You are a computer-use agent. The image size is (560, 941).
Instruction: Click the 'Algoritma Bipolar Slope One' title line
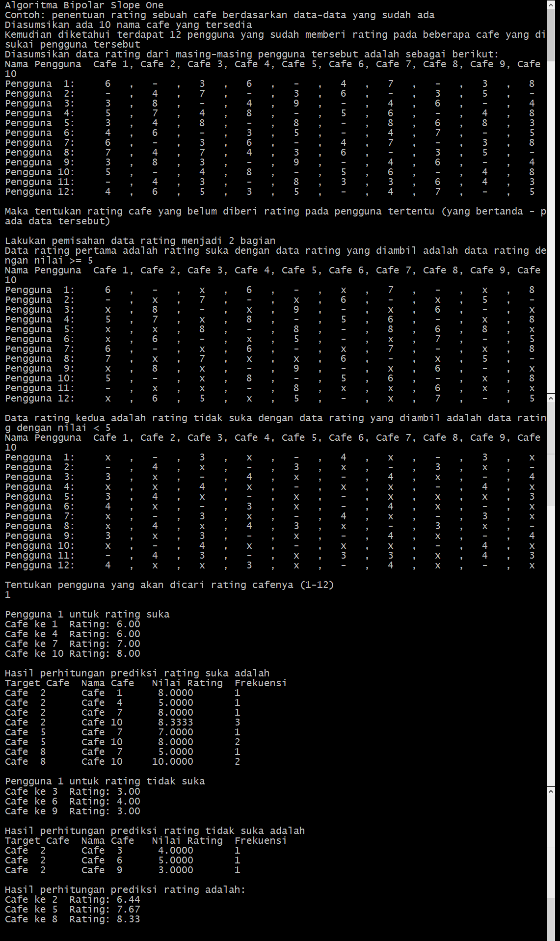[x=84, y=5]
